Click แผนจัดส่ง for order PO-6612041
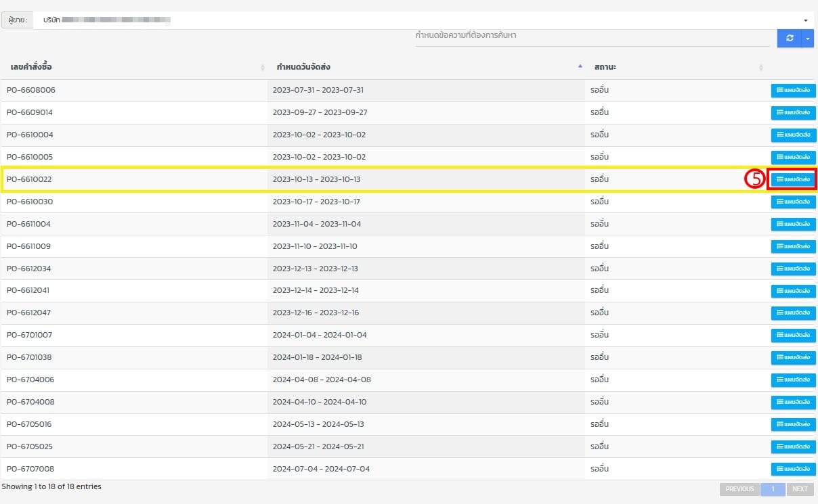 [x=793, y=291]
